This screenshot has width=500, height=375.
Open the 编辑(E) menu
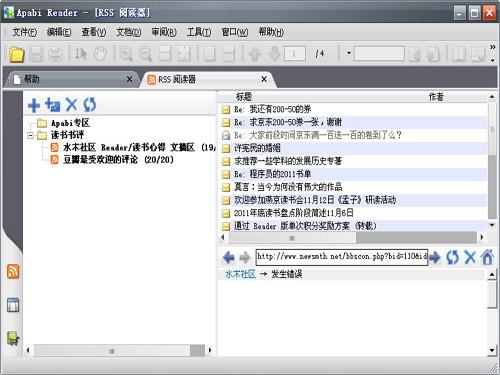tap(59, 32)
